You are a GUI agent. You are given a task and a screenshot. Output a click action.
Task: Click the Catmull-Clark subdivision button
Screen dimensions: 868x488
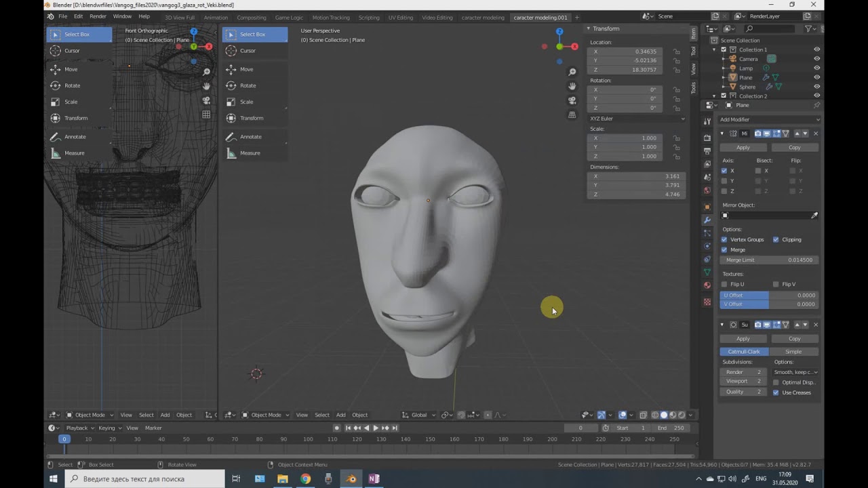tap(744, 352)
